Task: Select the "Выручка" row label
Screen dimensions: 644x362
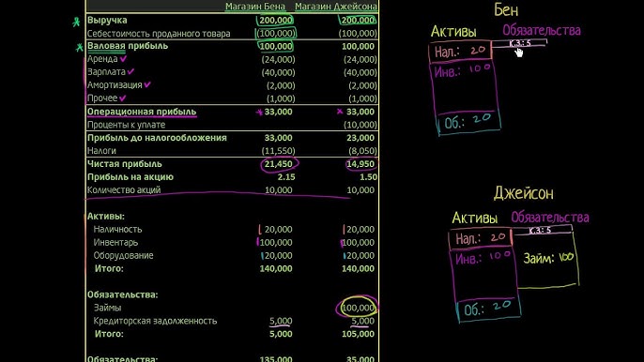Action: coord(107,20)
